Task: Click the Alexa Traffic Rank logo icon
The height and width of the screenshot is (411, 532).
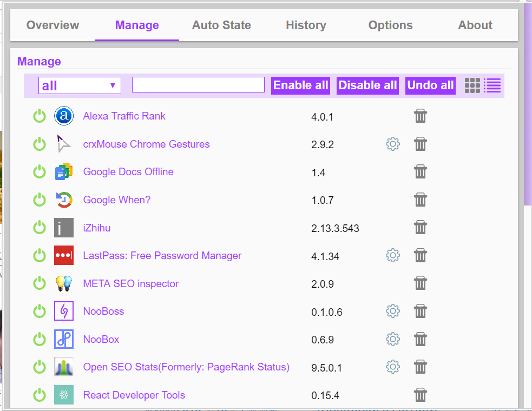Action: click(64, 116)
